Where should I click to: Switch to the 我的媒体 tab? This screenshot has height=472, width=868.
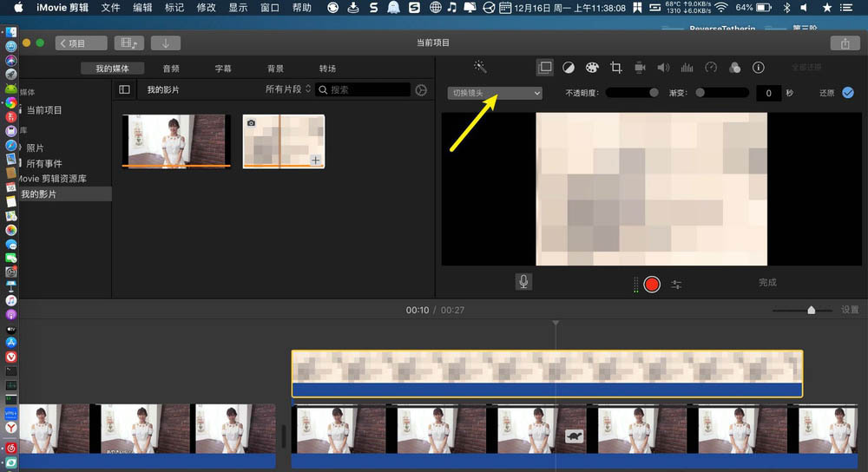112,68
